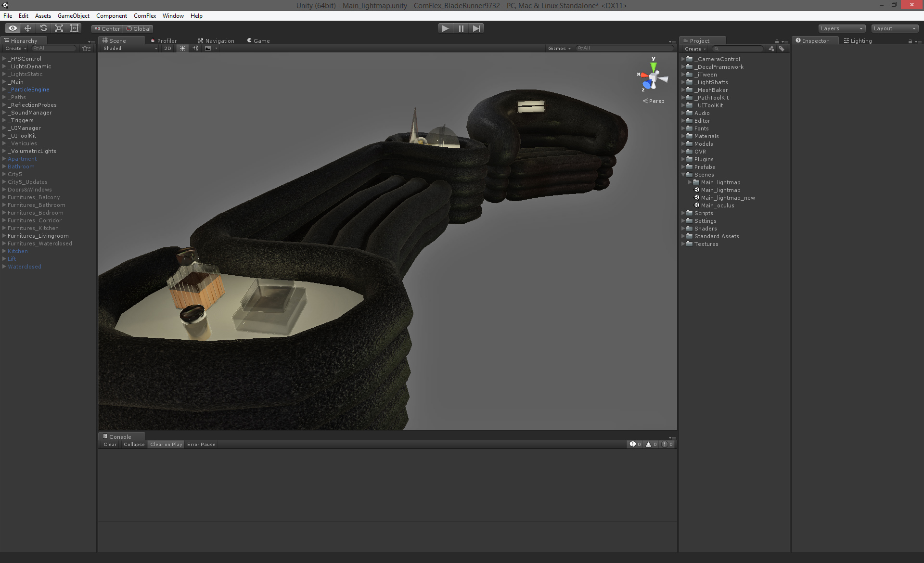Screen dimensions: 924x563
Task: Toggle scene lighting sun icon
Action: [182, 48]
